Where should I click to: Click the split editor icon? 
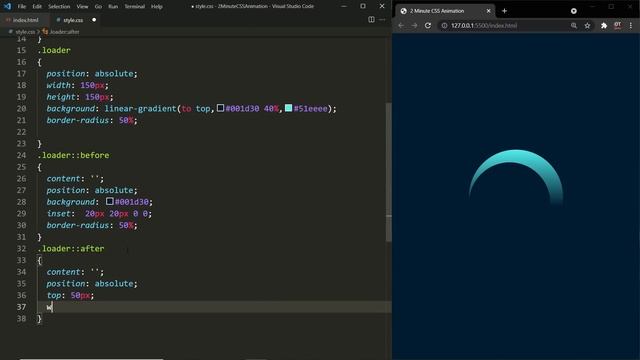tap(371, 20)
